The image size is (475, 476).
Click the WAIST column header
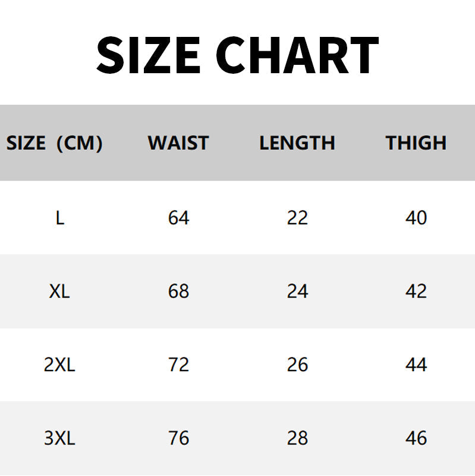pyautogui.click(x=178, y=143)
